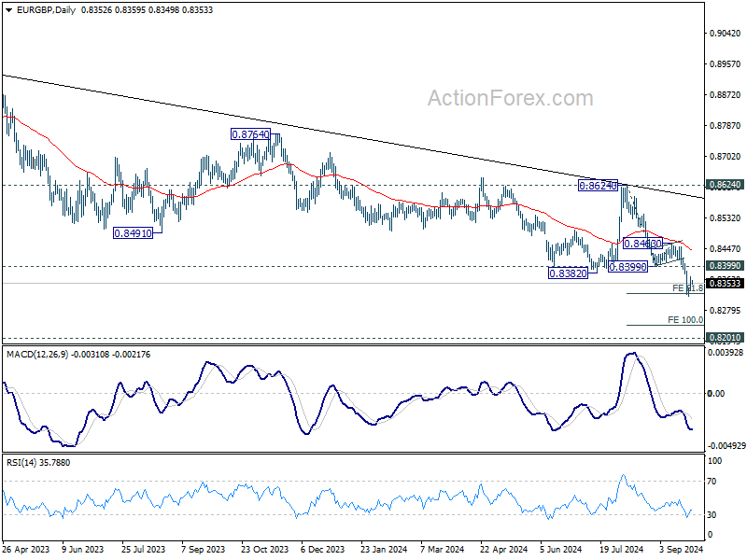Select the MACD -0.004929 scale value
747x560 pixels.
(x=726, y=446)
